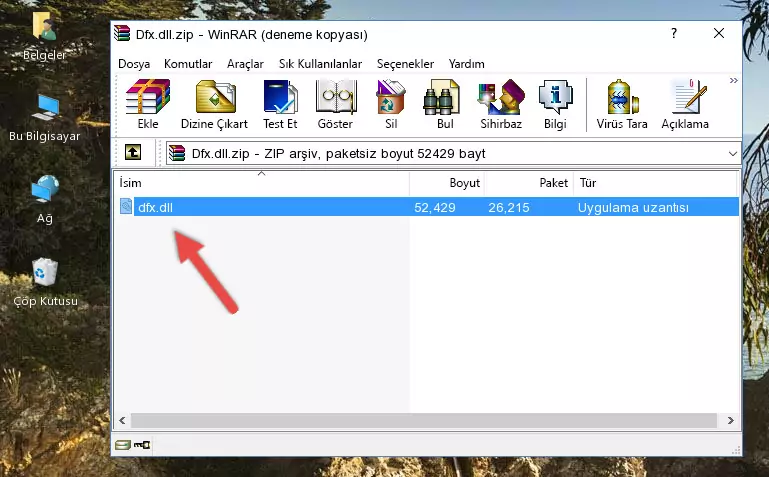The width and height of the screenshot is (769, 477).
Task: Sort by Paket column header
Action: point(529,183)
